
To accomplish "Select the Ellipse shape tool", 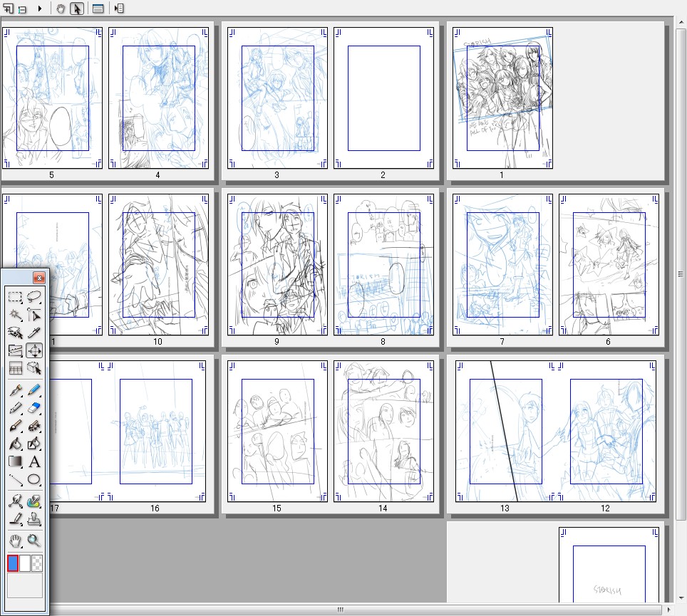I will click(34, 479).
